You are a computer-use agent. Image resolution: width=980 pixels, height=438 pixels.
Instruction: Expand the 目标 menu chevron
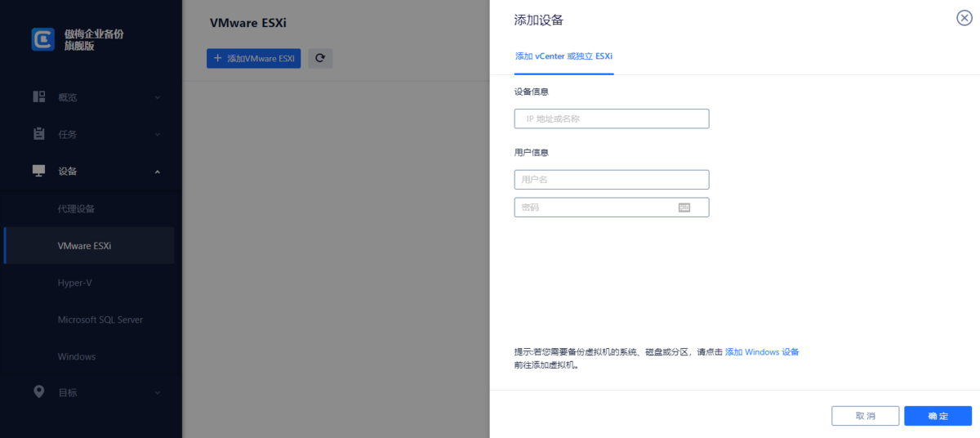(158, 392)
